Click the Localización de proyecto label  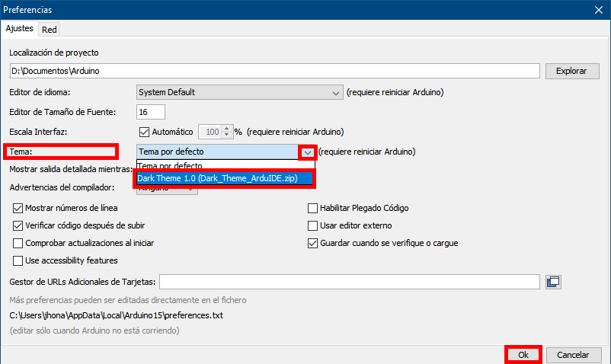[54, 53]
